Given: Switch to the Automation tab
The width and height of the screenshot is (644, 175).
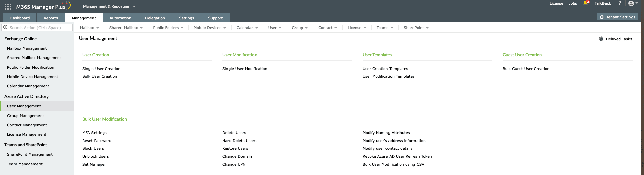Looking at the screenshot, I should pyautogui.click(x=120, y=18).
